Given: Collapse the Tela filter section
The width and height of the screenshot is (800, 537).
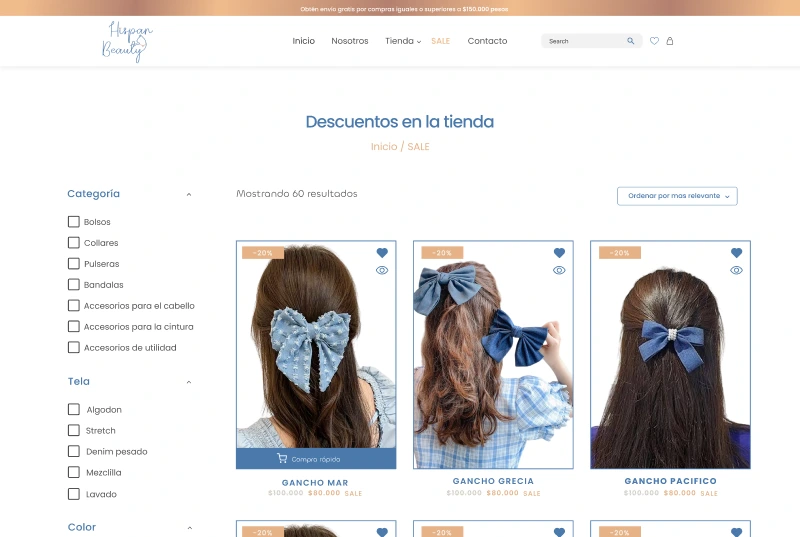Looking at the screenshot, I should (189, 382).
